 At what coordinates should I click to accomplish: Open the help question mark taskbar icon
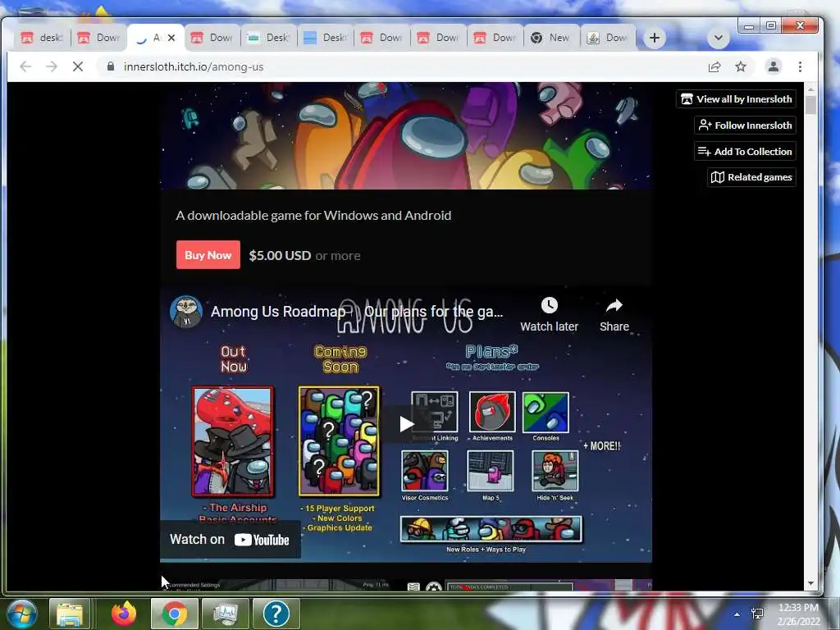pyautogui.click(x=276, y=614)
